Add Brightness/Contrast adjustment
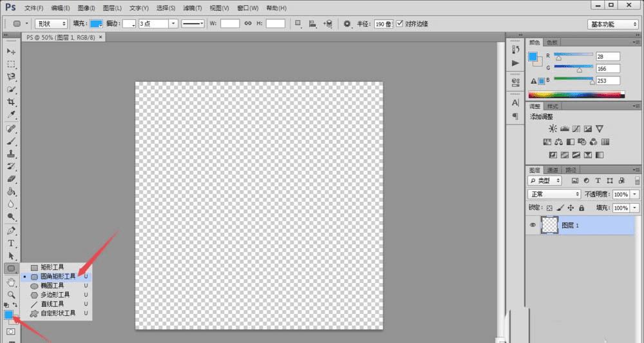The height and width of the screenshot is (343, 644). click(x=553, y=129)
